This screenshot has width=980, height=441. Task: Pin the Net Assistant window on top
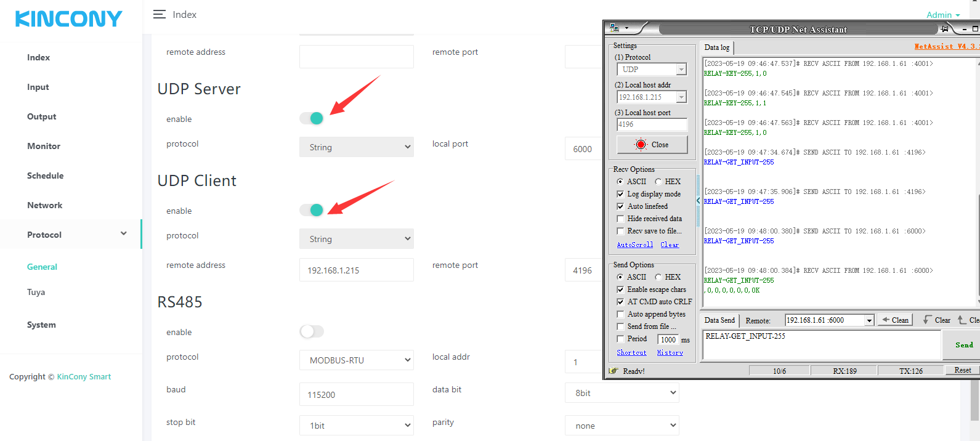pos(945,29)
